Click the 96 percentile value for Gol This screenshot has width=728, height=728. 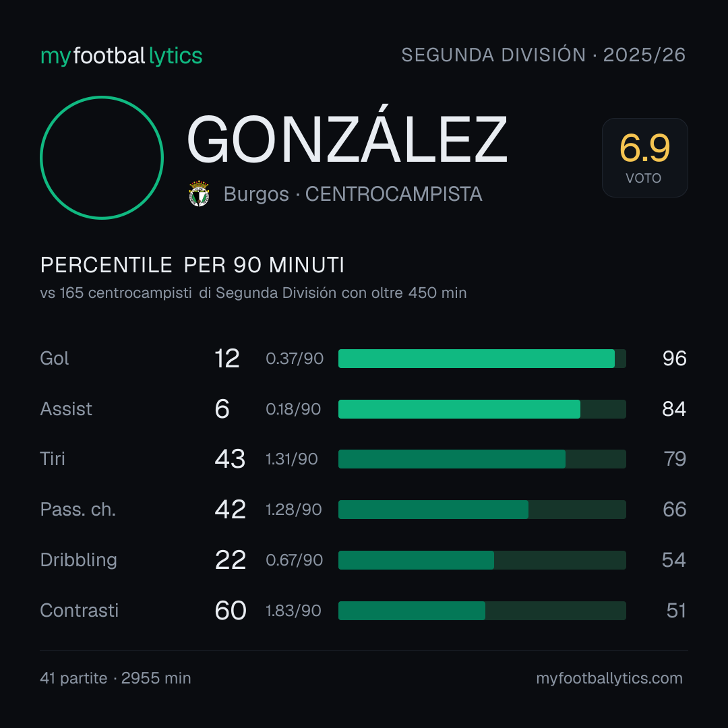[x=675, y=359]
